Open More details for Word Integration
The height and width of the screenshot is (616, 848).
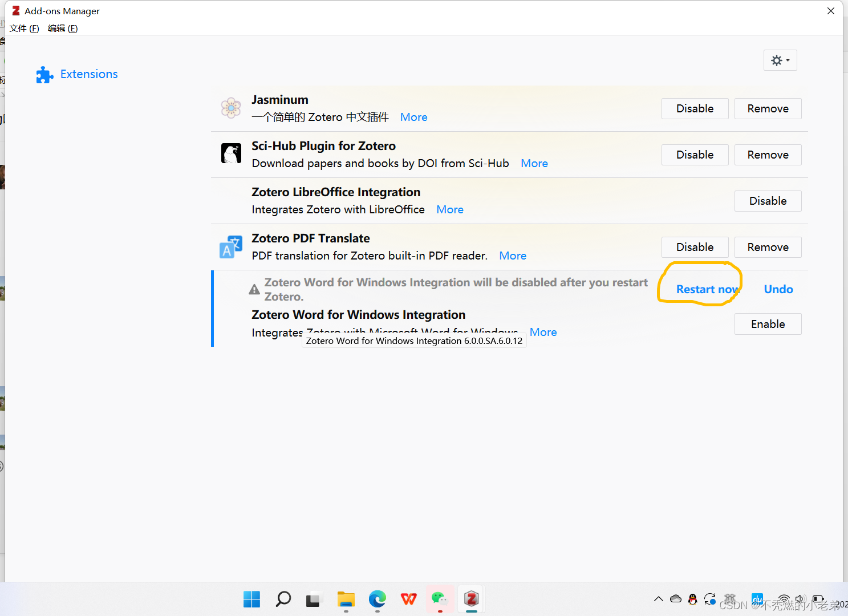543,332
